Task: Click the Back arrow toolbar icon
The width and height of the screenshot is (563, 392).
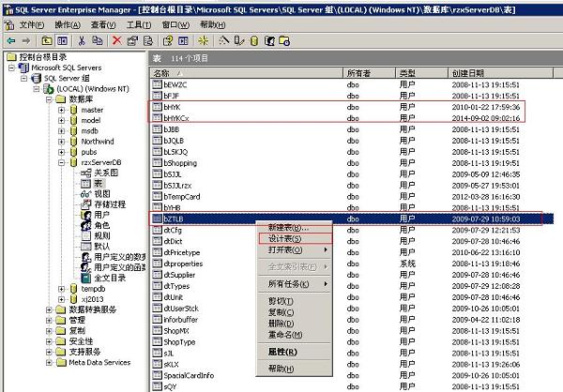Action: [x=10, y=41]
